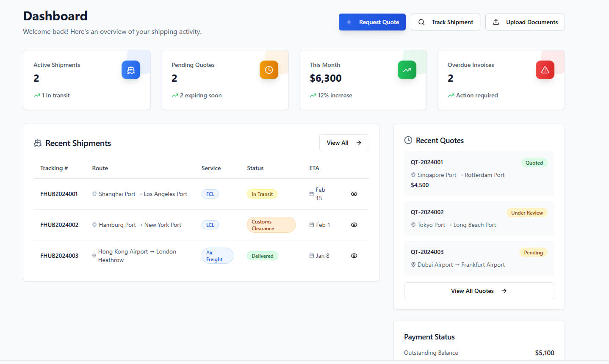
Task: Click the eye icon for shipment FHUB2024002
Action: (x=354, y=225)
